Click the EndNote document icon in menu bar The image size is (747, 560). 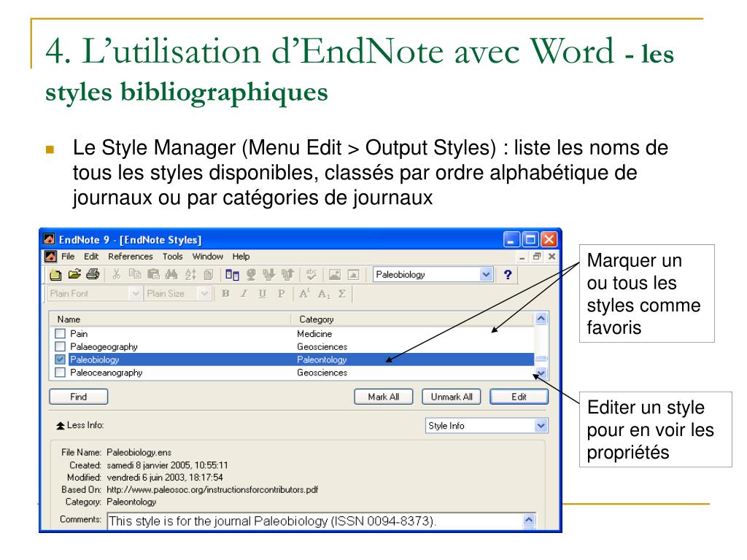pos(51,256)
